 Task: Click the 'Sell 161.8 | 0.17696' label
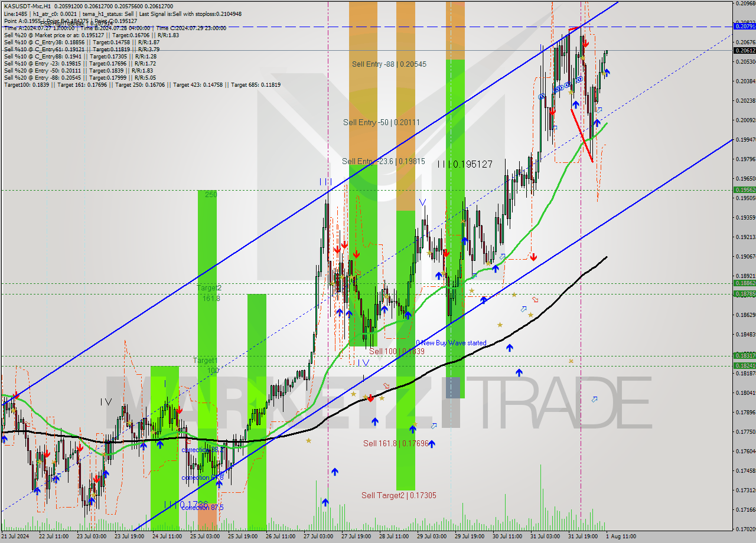pos(396,443)
